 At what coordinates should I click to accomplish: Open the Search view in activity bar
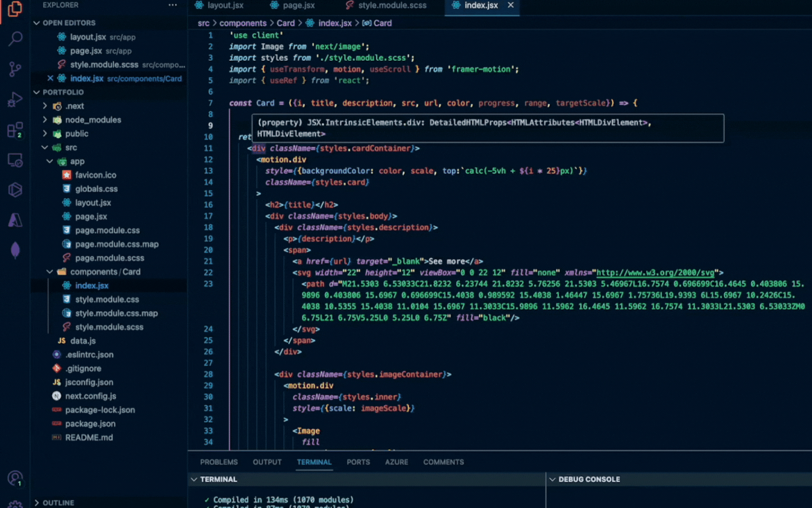click(15, 39)
